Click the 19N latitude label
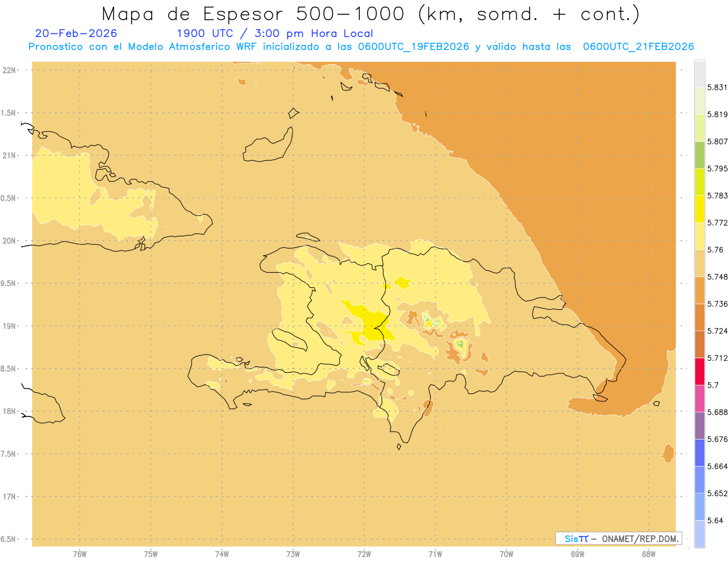 (x=9, y=326)
